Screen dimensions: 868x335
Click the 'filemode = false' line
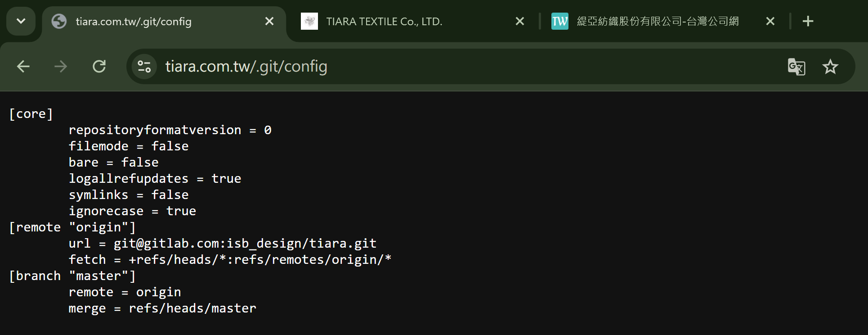click(129, 146)
